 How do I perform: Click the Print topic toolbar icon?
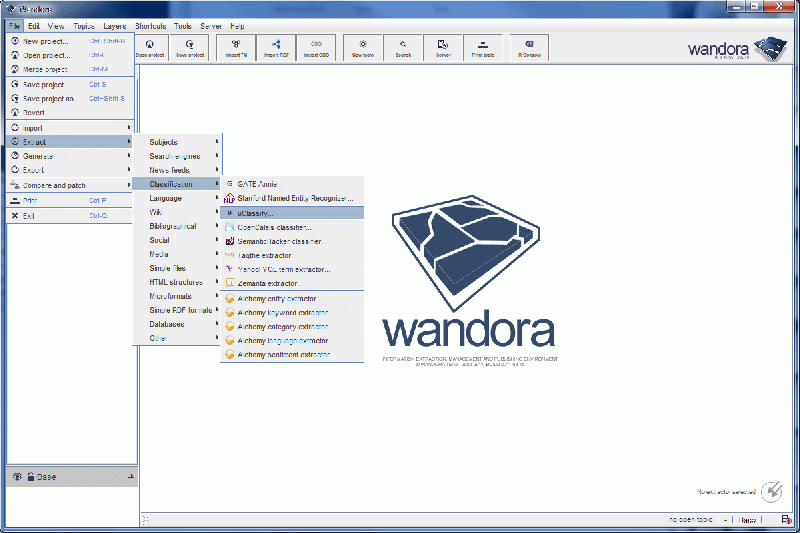pyautogui.click(x=482, y=47)
